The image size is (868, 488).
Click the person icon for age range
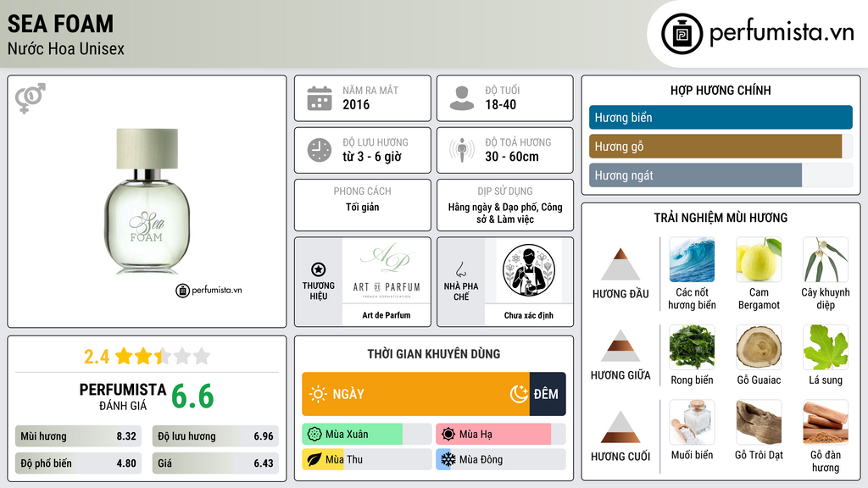click(x=462, y=98)
